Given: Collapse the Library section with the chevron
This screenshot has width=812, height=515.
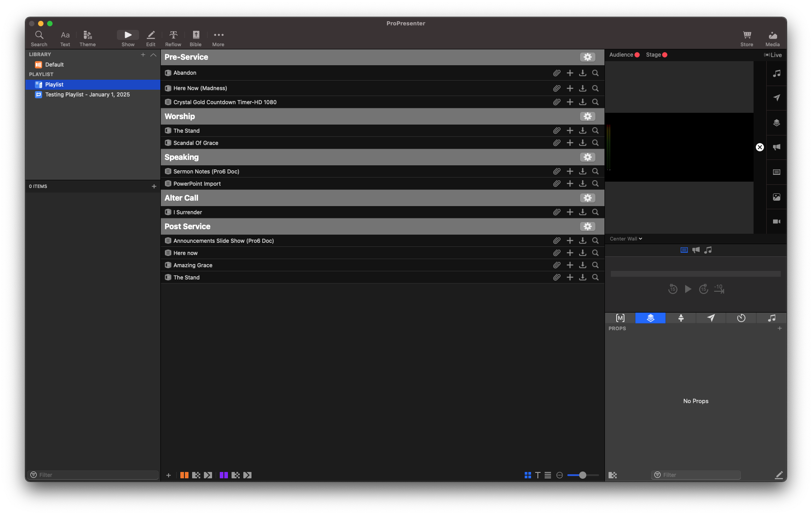Looking at the screenshot, I should point(154,55).
